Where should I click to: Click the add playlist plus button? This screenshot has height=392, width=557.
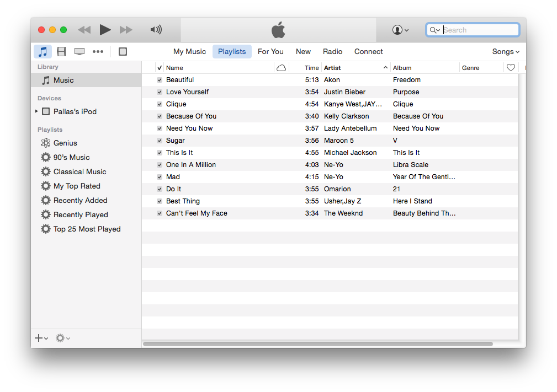41,338
